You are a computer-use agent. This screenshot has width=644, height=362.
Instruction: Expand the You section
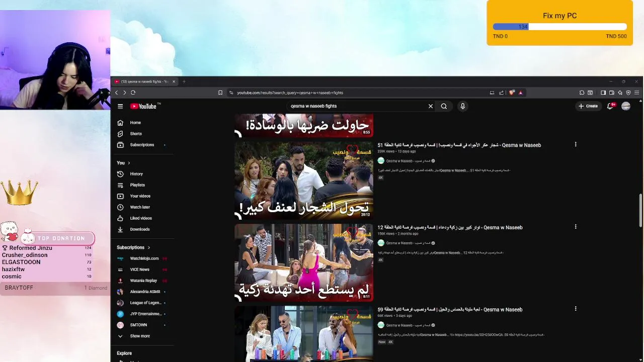(x=123, y=163)
